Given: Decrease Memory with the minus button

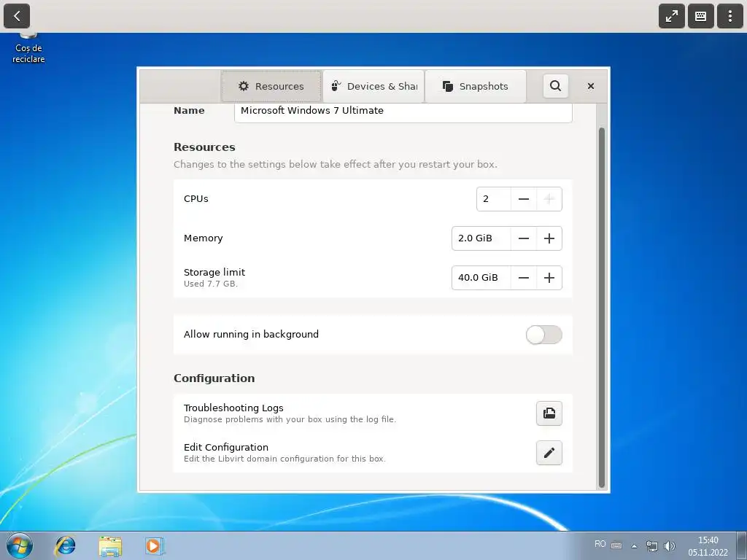Looking at the screenshot, I should [524, 238].
